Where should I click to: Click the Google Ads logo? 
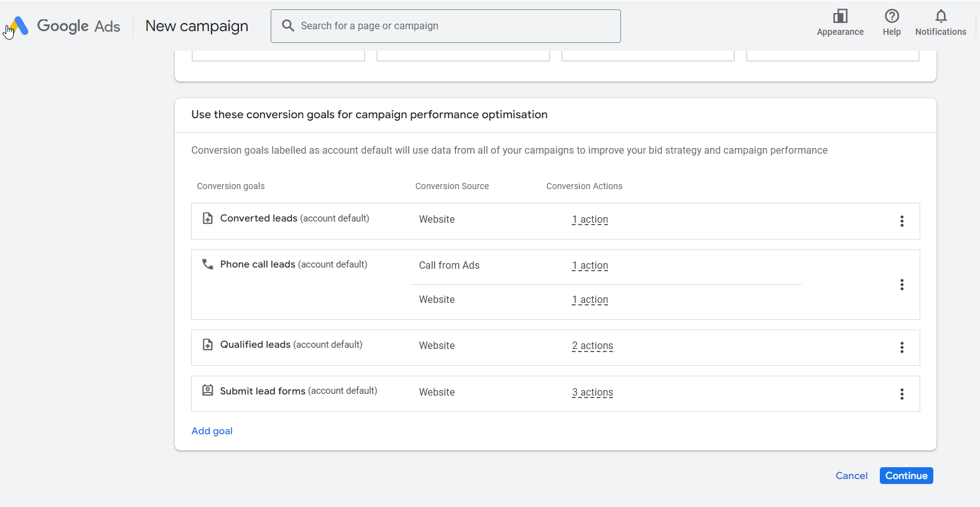[x=65, y=26]
